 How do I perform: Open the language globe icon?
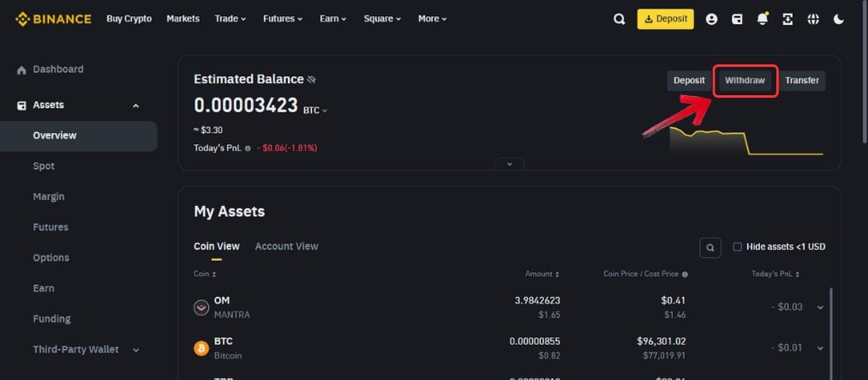(813, 19)
